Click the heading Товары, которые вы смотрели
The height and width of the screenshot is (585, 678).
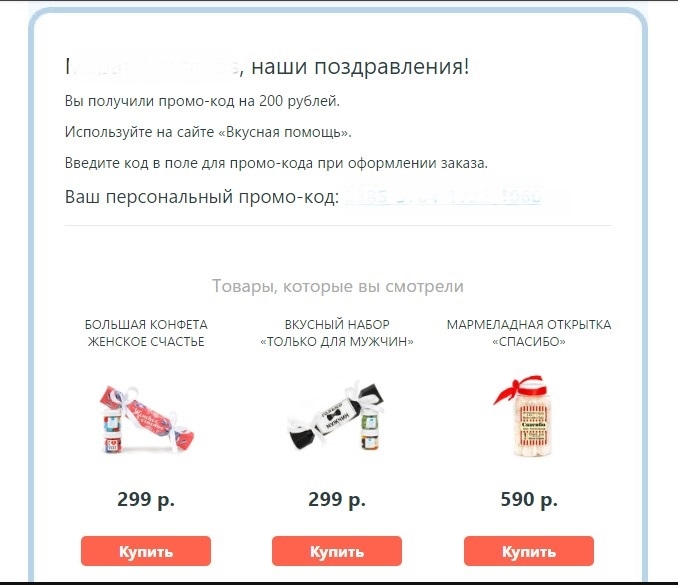pyautogui.click(x=338, y=286)
